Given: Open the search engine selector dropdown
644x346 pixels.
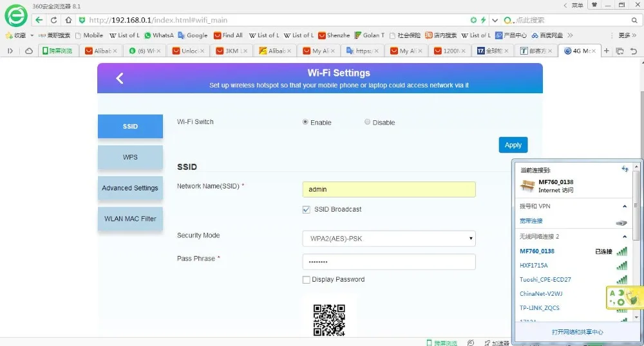Looking at the screenshot, I should [x=509, y=20].
